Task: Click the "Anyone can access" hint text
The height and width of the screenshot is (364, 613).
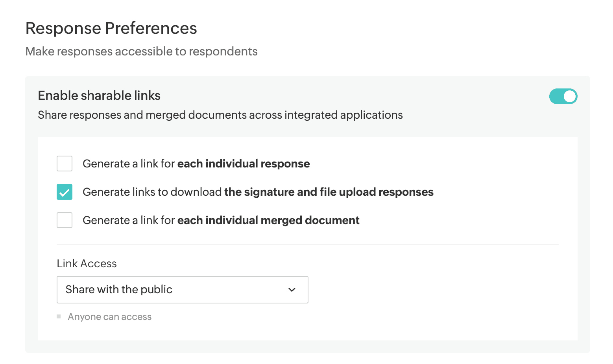Action: (109, 317)
